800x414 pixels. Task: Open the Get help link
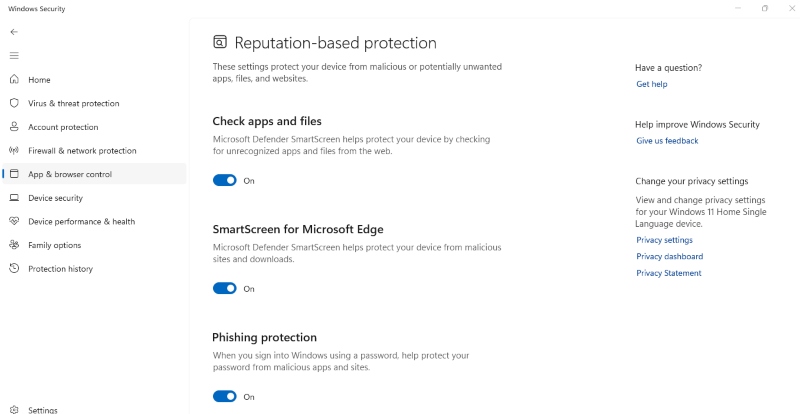(x=652, y=84)
